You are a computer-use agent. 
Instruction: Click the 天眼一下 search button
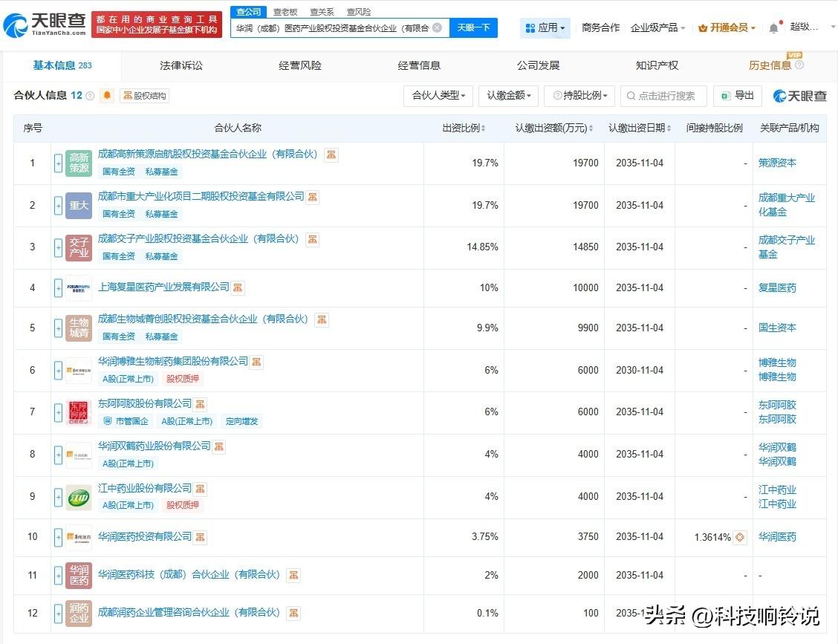pos(472,27)
